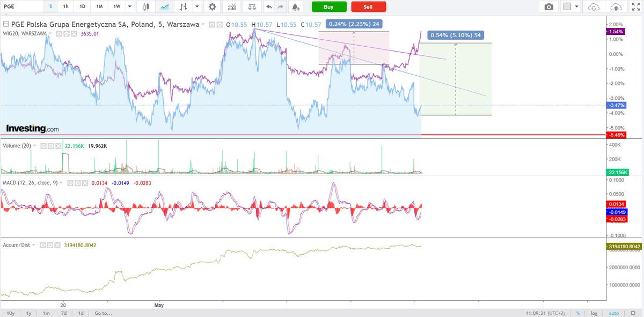Screen dimensions: 644x317
Task: Open more time intervals dropdown arrow
Action: click(x=130, y=7)
